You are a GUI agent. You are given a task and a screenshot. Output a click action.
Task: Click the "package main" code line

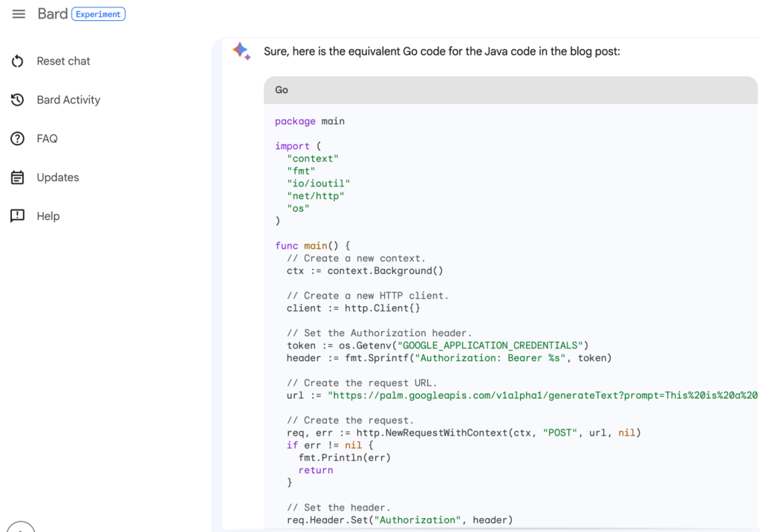click(x=310, y=121)
